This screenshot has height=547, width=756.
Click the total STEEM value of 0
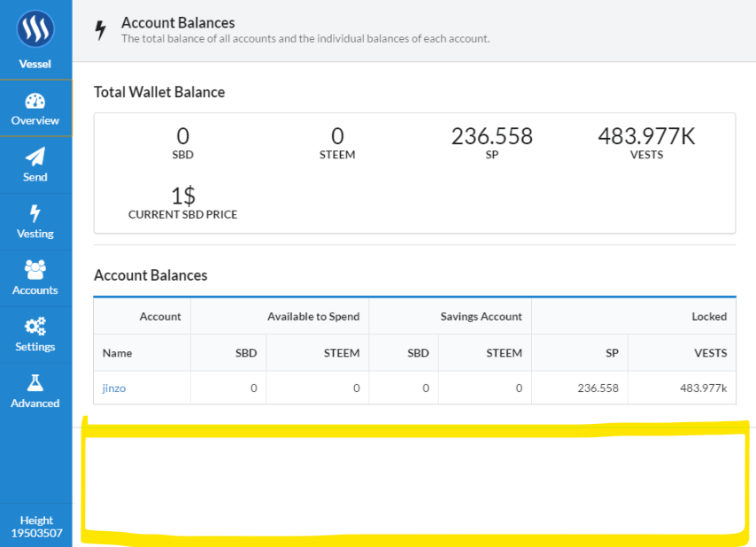pos(337,136)
